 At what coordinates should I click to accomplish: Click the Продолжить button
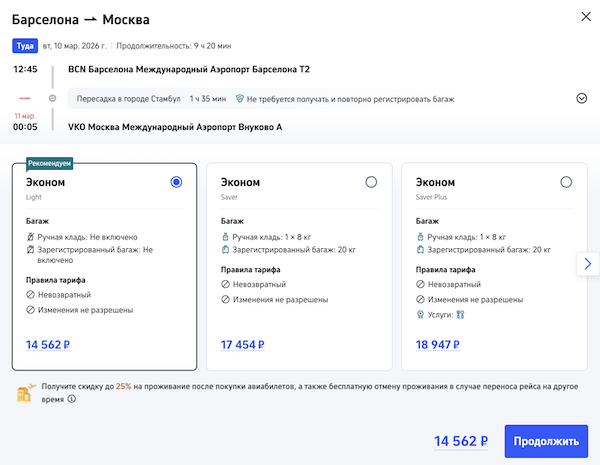(546, 441)
